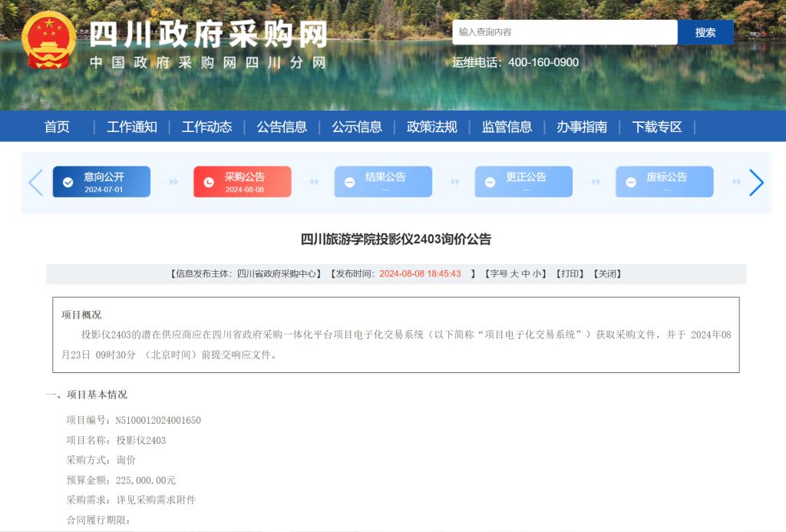
Task: Click the 项目概况 heading
Action: tap(81, 315)
